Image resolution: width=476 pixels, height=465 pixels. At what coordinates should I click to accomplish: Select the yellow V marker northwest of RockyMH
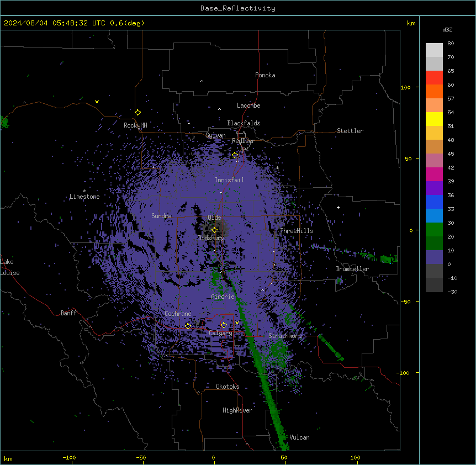pos(97,102)
